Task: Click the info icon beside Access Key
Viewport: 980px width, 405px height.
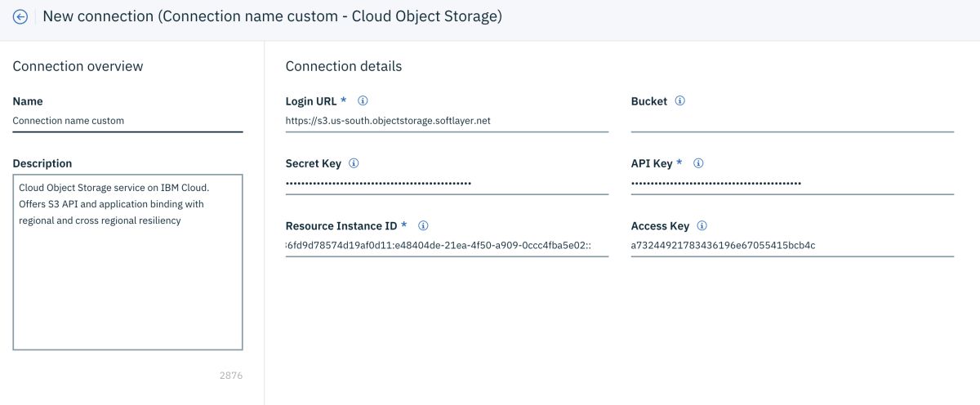Action: click(702, 225)
